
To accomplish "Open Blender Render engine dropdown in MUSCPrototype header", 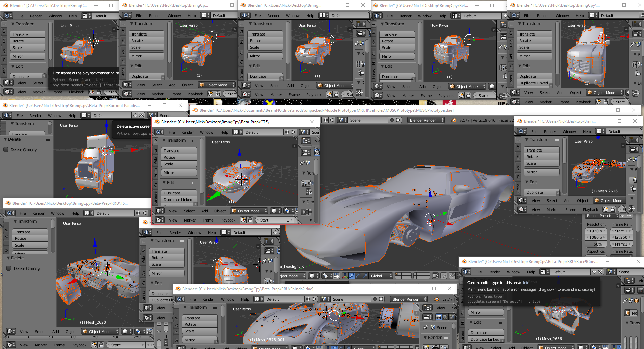I will [x=426, y=120].
